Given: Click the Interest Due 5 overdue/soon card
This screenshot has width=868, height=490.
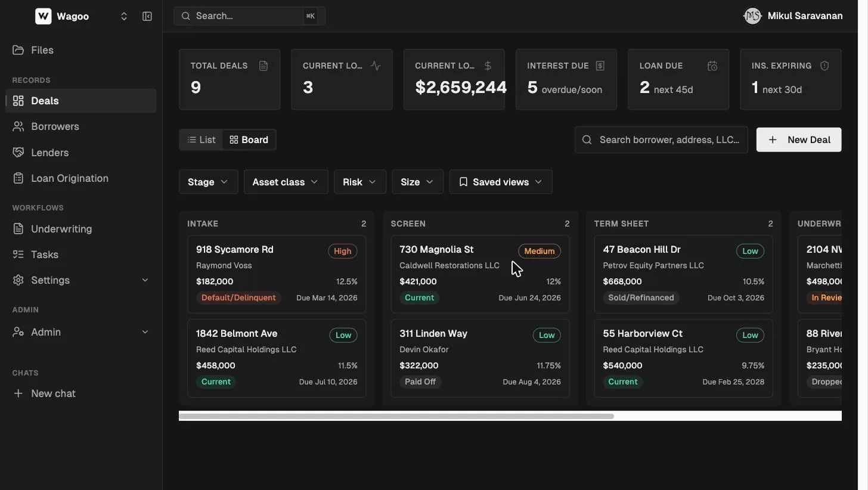Looking at the screenshot, I should tap(566, 79).
